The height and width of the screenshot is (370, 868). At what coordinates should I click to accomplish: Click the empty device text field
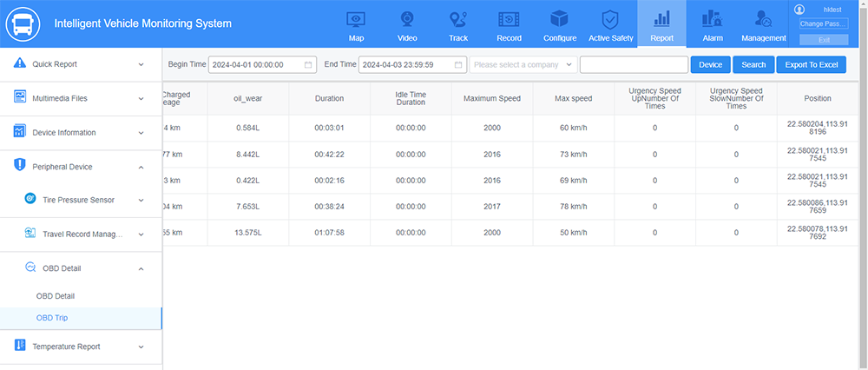[634, 65]
